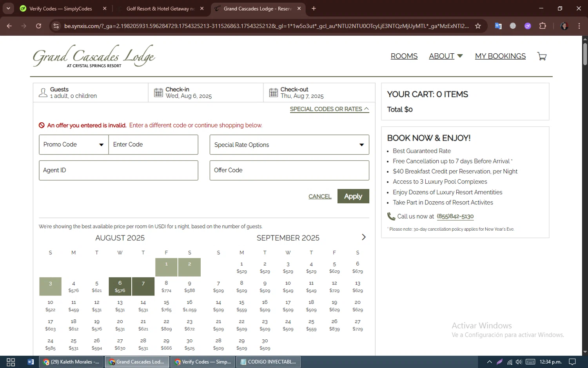The height and width of the screenshot is (368, 588).
Task: Click the browser address bar
Action: 267,26
